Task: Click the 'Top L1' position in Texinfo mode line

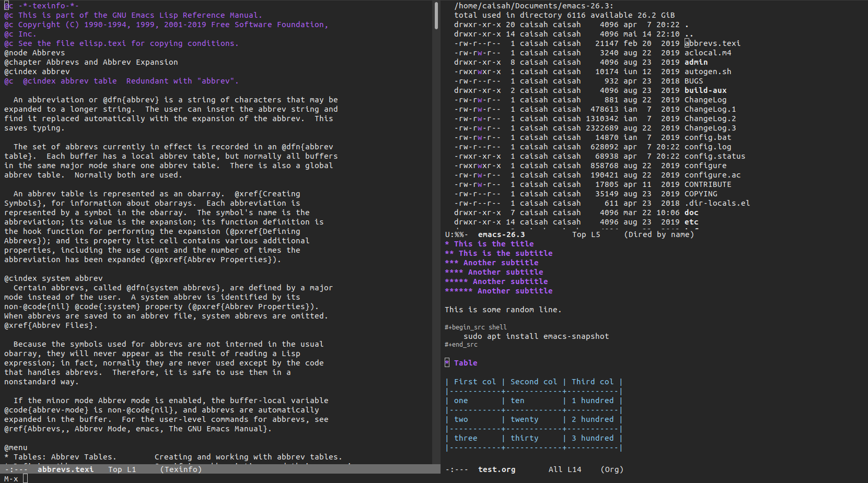Action: tap(122, 469)
